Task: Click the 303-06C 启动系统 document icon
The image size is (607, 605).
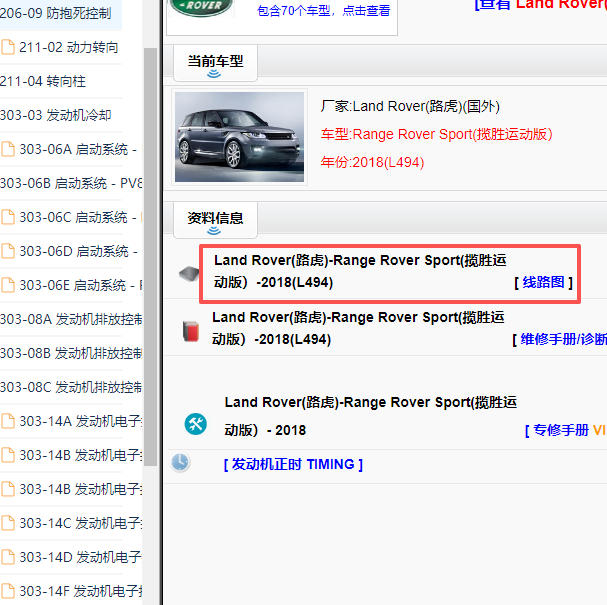Action: 8,217
